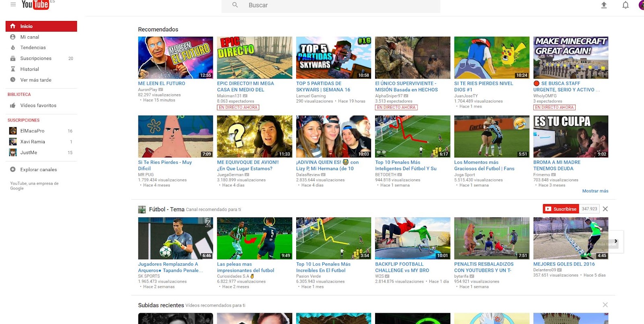
Task: Click the Vídeos favoritos thumbs-up icon
Action: tap(13, 105)
